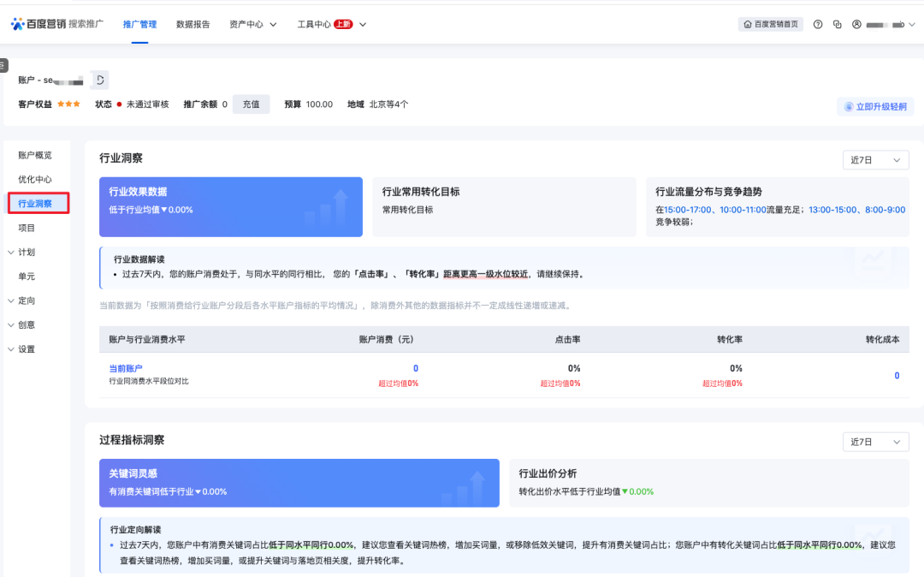Open the user account avatar icon
924x577 pixels.
(856, 24)
